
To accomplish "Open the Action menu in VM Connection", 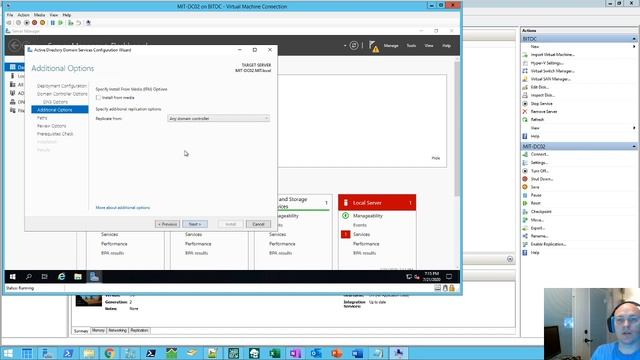I will coord(23,15).
